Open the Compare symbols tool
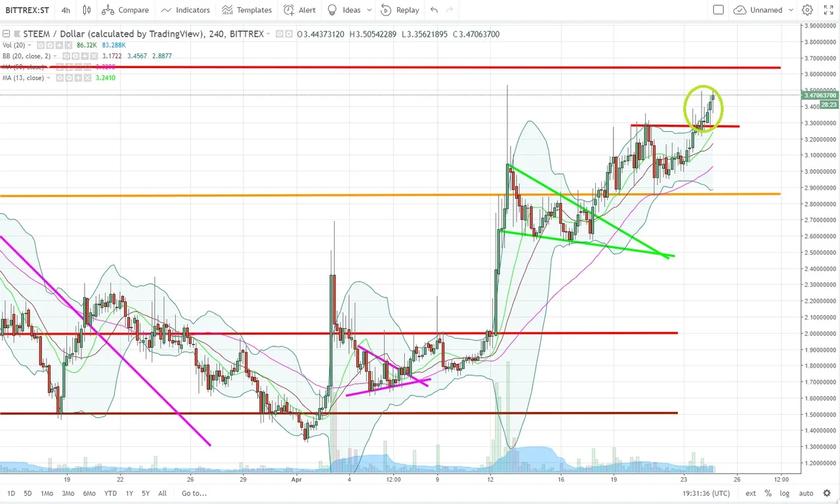The width and height of the screenshot is (840, 504). point(125,10)
